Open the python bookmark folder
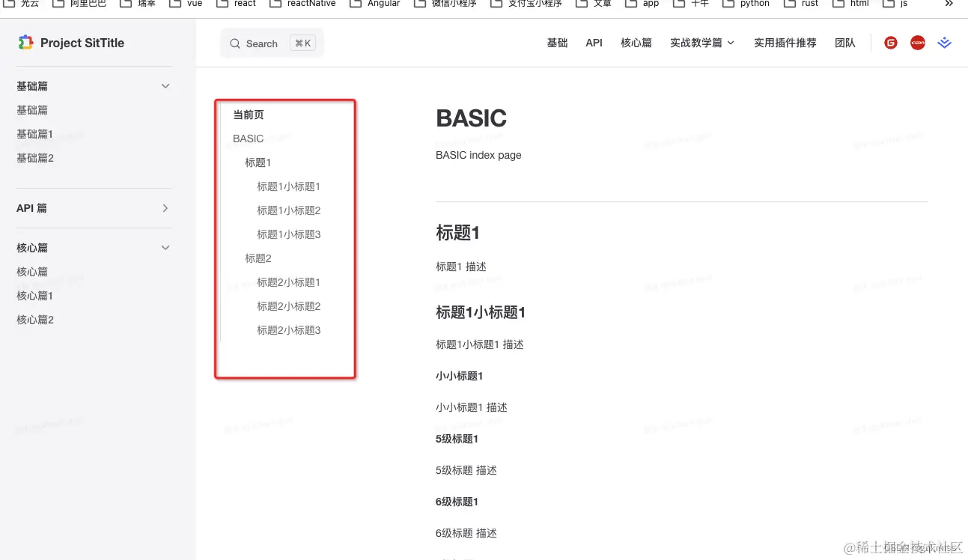The width and height of the screenshot is (968, 560). coord(746,3)
